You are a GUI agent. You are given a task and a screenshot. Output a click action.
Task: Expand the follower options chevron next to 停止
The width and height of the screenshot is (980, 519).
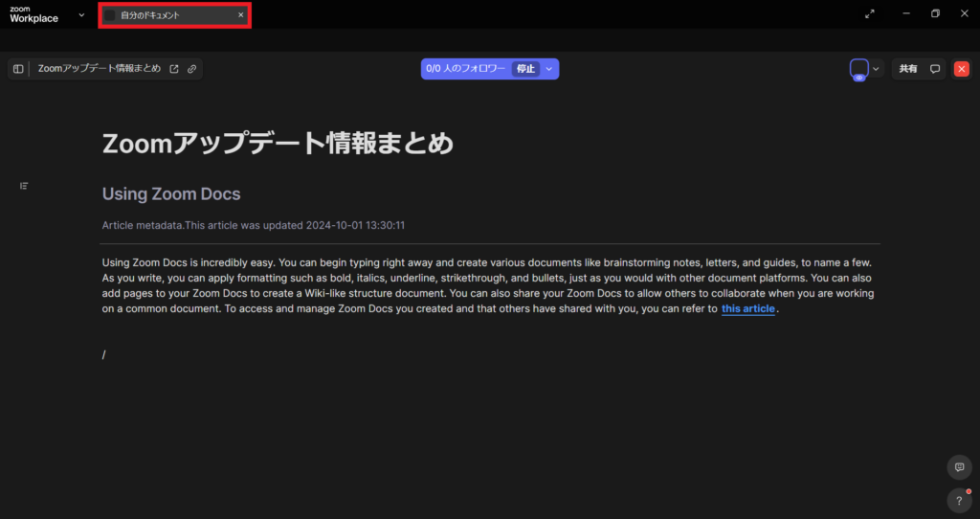[549, 69]
